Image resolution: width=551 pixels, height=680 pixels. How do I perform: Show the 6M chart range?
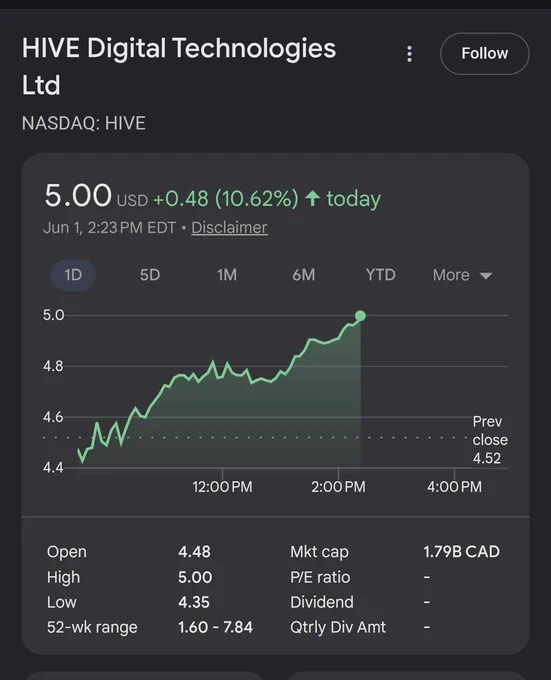pos(303,275)
